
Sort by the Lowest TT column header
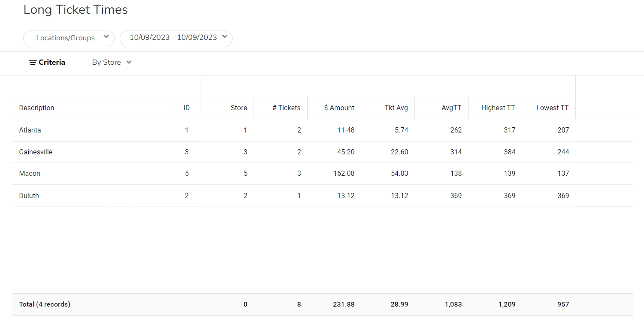point(552,108)
